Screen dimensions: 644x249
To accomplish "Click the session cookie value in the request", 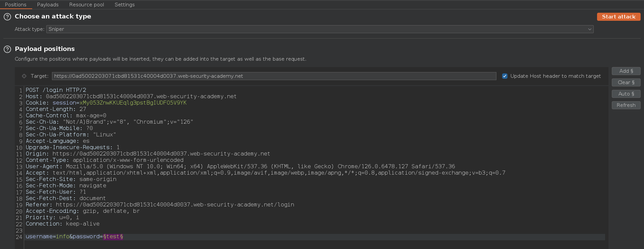I will (x=133, y=103).
